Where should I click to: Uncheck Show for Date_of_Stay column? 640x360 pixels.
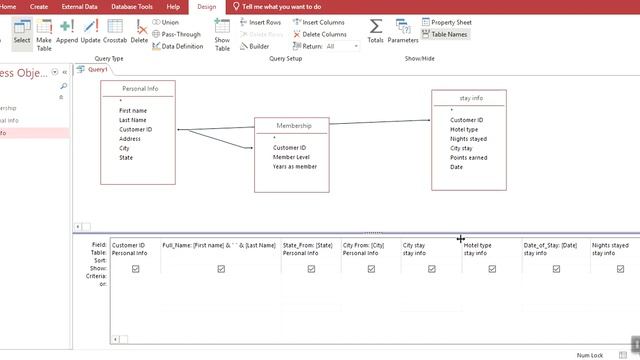pyautogui.click(x=556, y=269)
